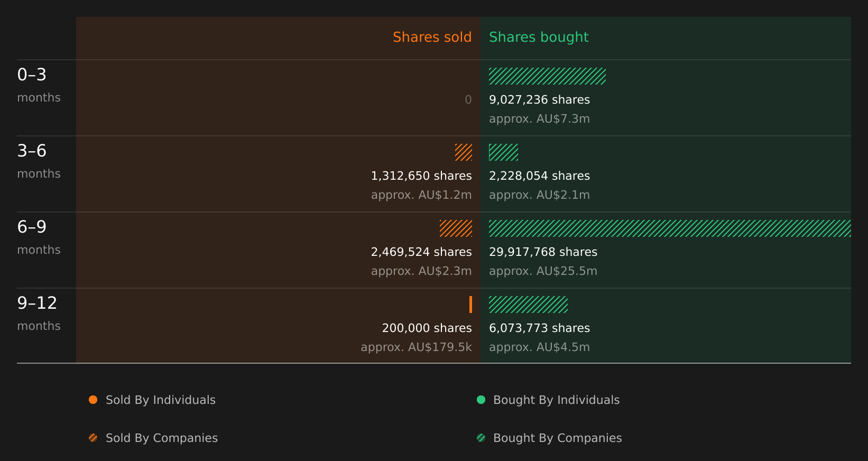Click the Shares bought column header
This screenshot has height=461, width=868.
(x=539, y=37)
